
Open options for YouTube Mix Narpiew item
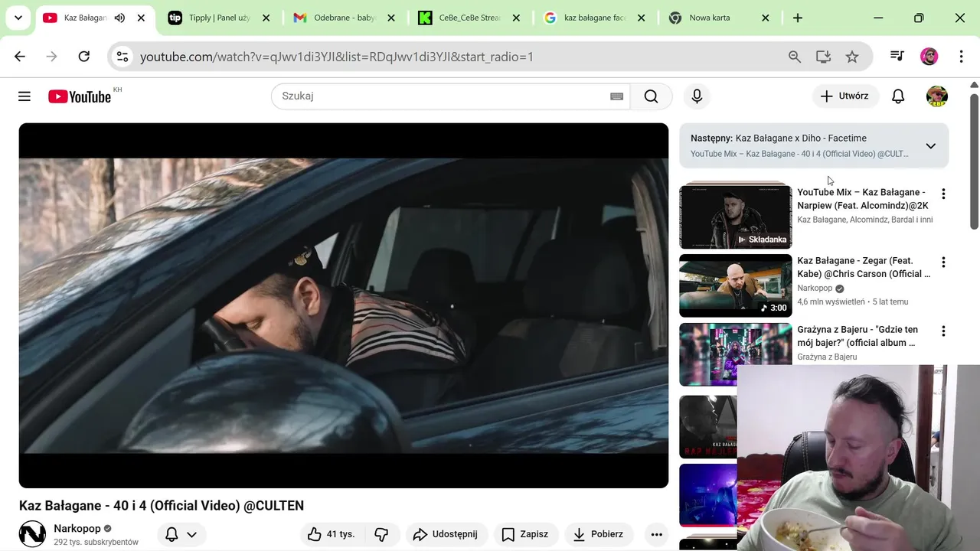tap(943, 194)
